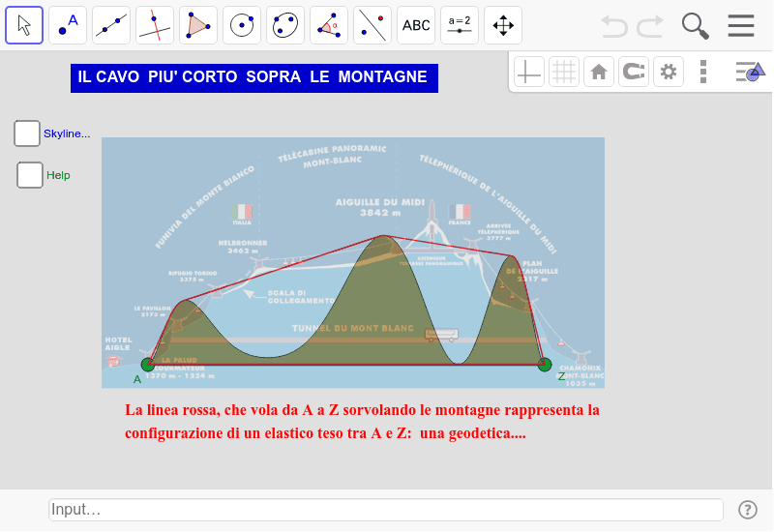The width and height of the screenshot is (774, 532).
Task: Click the French flag in image
Action: point(460,212)
